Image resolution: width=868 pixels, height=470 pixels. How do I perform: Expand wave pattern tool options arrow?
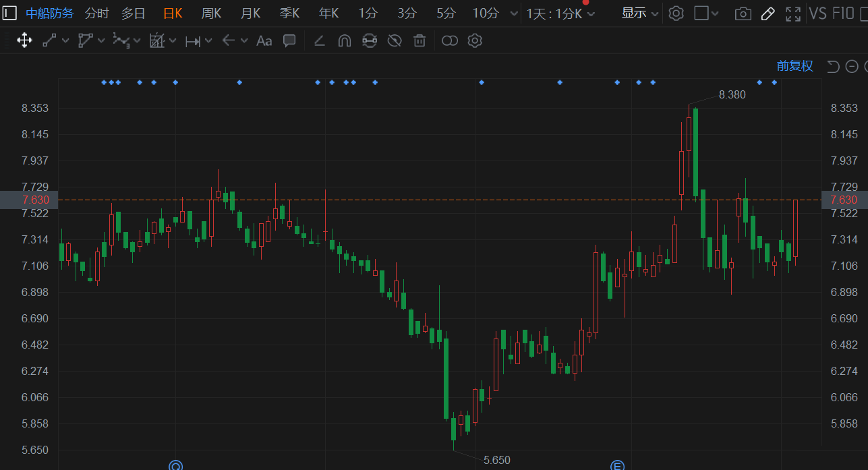(137, 41)
